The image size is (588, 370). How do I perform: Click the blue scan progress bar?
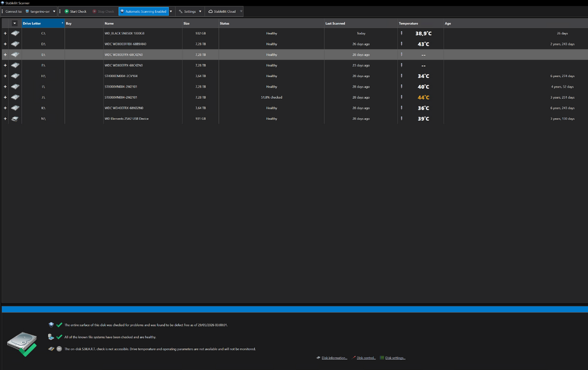pos(295,309)
